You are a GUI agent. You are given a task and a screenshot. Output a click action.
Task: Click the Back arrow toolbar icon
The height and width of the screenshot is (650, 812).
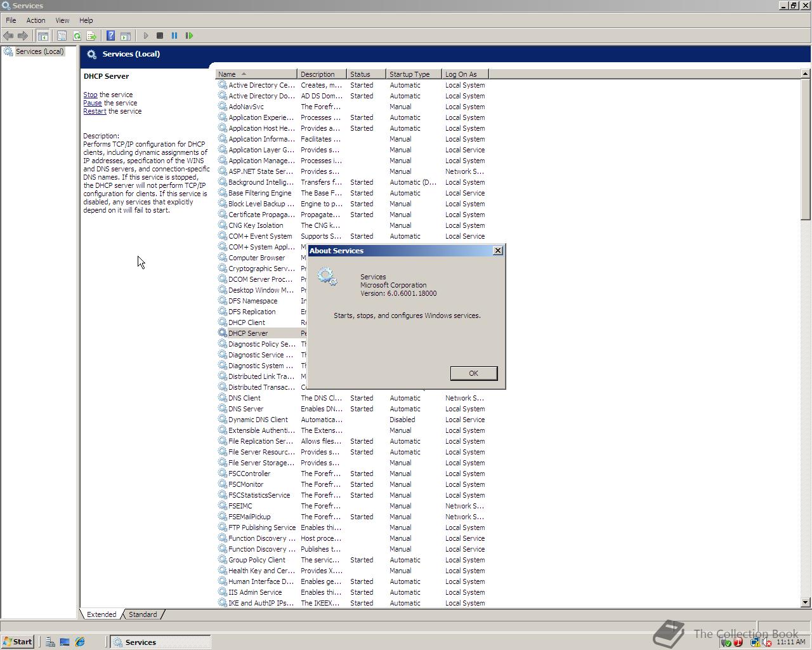click(8, 36)
